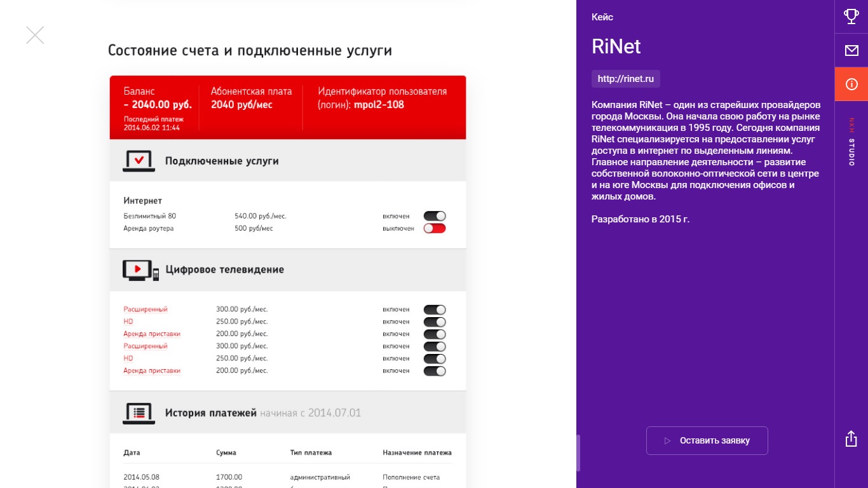Screen dimensions: 868x488
Task: Click the vertical scrollbar thumb
Action: tap(578, 452)
